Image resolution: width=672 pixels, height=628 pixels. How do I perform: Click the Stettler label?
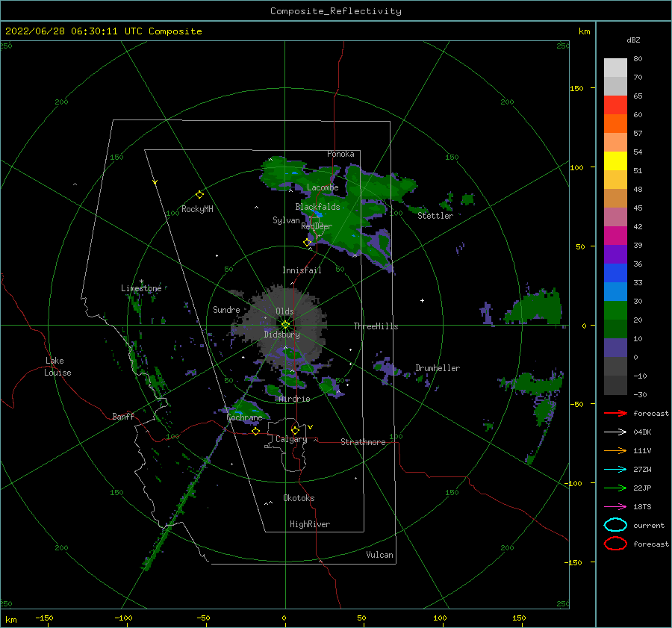click(435, 216)
